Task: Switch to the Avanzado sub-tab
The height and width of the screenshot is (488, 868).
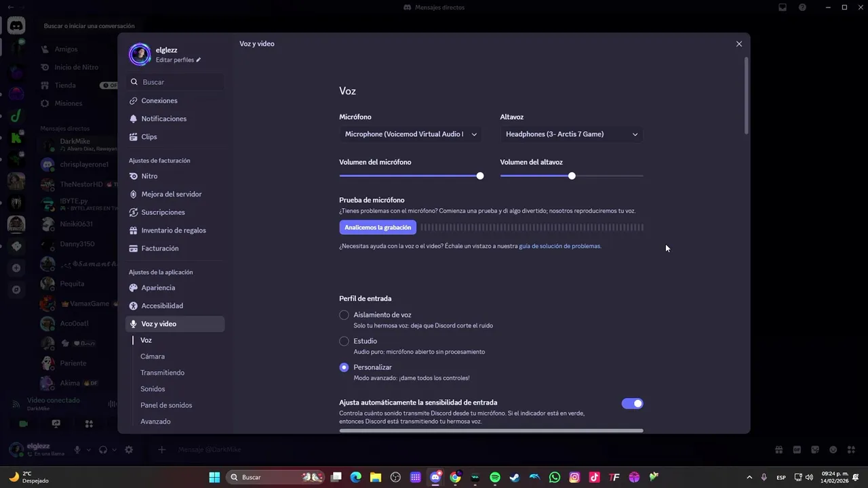Action: pos(155,422)
